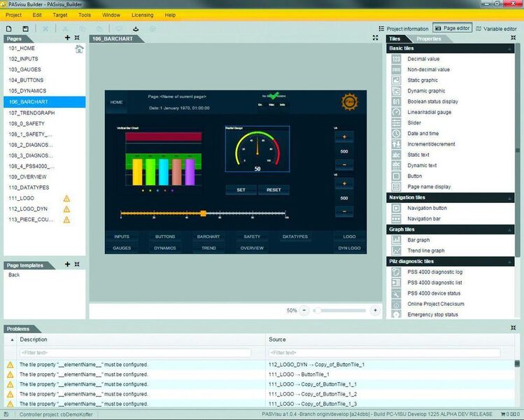524x420 pixels.
Task: Click warning icon beside 112_LOGO_DYN
Action: click(x=67, y=209)
